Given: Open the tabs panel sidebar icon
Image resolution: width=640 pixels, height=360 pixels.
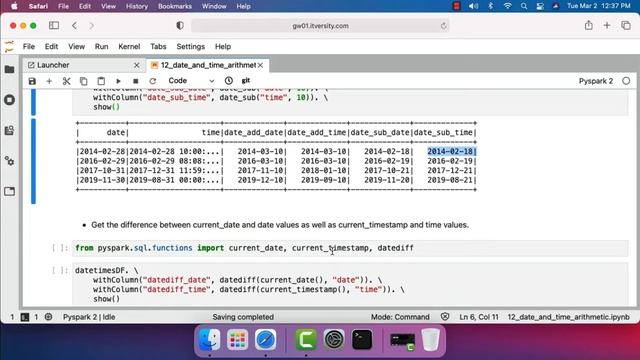Looking at the screenshot, I should (x=9, y=191).
